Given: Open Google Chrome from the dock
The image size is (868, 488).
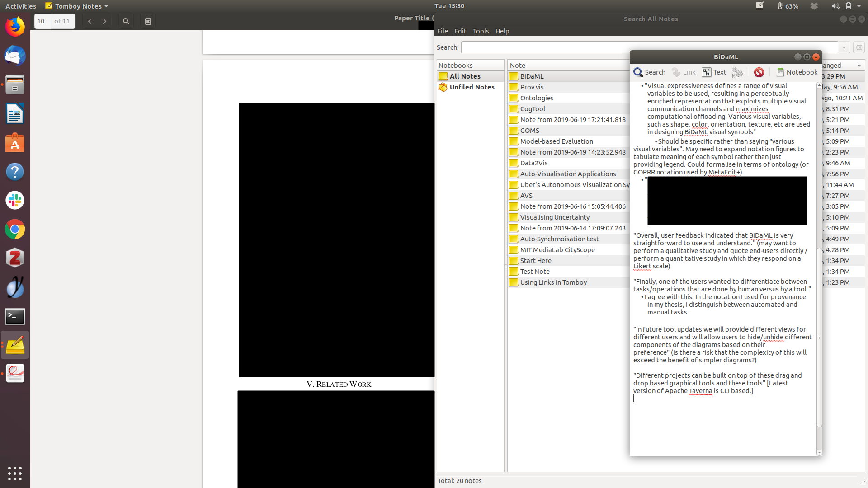Looking at the screenshot, I should (15, 230).
